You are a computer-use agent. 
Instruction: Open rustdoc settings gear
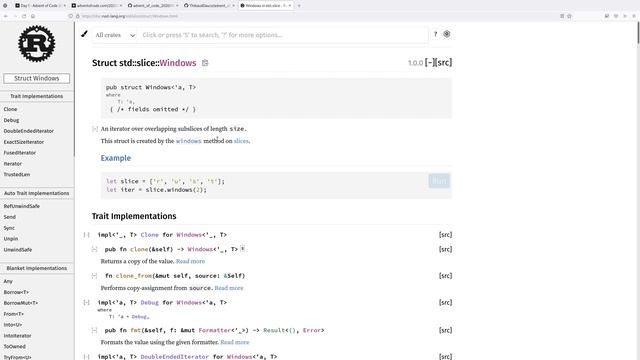(x=447, y=34)
